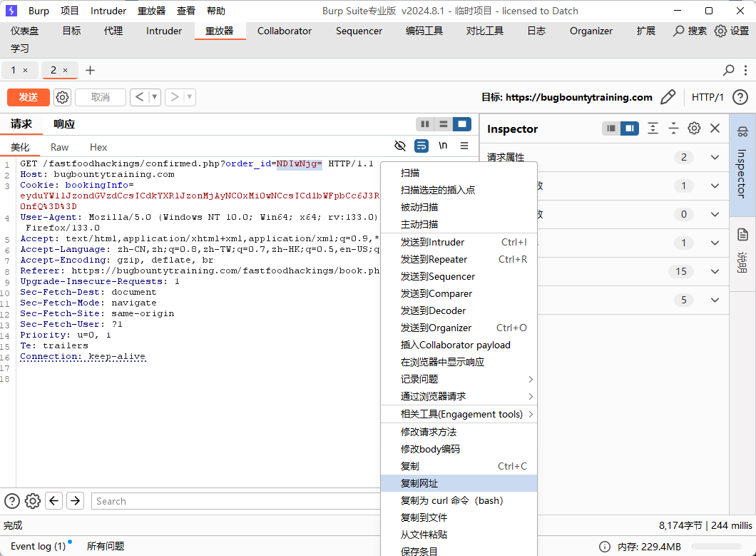Toggle hide non-printable characters eye icon
This screenshot has height=556, width=756.
tap(399, 146)
